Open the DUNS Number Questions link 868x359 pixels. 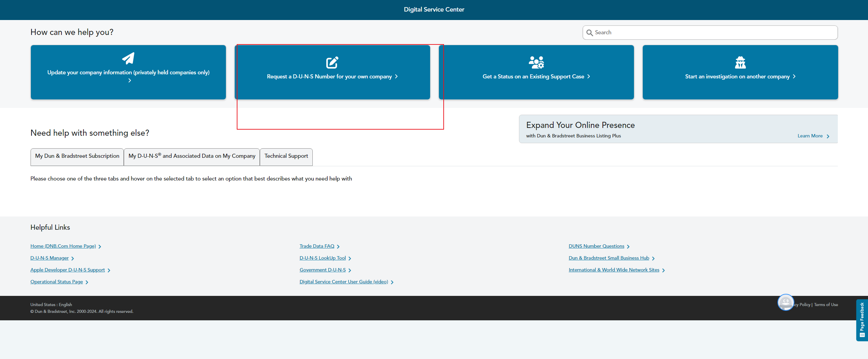coord(596,246)
